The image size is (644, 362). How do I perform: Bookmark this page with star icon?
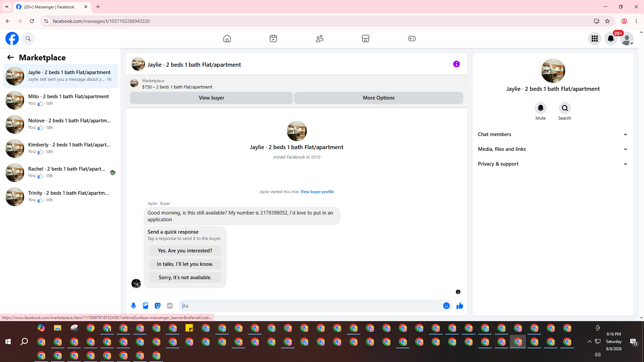point(607,21)
